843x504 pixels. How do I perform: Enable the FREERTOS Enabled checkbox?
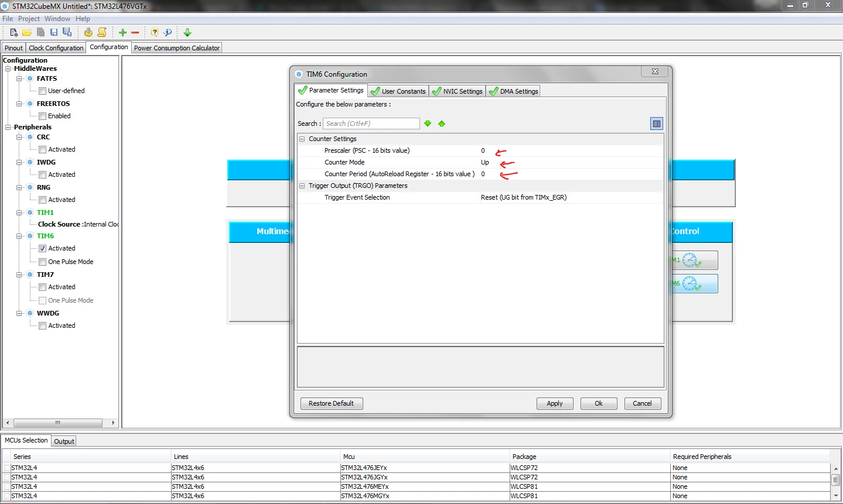42,116
